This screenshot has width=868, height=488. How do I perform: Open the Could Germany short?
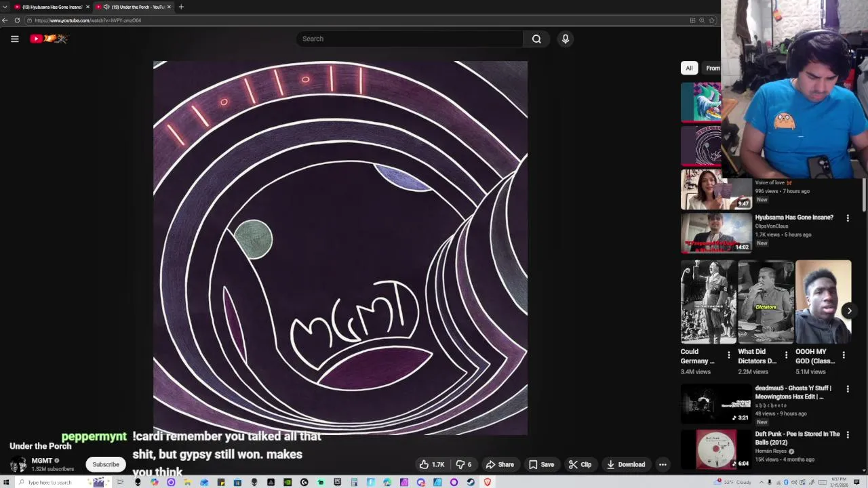[x=708, y=302]
